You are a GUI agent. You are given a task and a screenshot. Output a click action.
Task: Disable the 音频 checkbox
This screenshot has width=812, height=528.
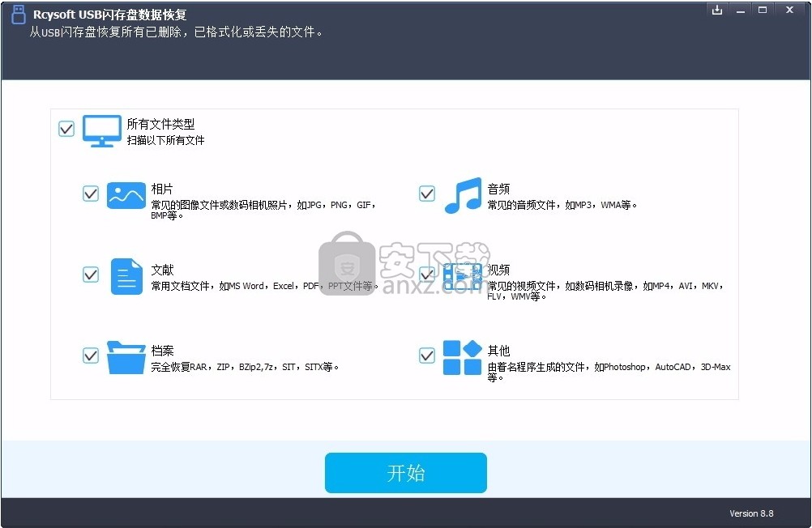[426, 194]
